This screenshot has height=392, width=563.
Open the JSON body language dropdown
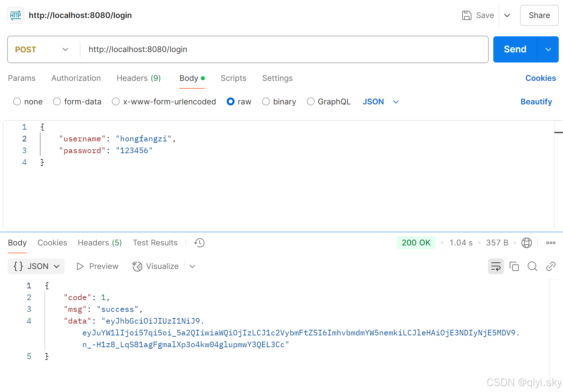pos(380,102)
